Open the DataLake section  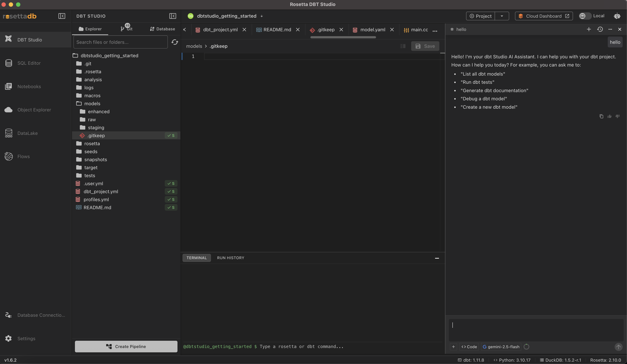(x=35, y=133)
